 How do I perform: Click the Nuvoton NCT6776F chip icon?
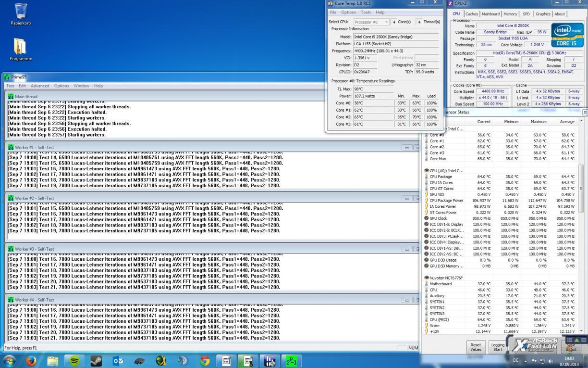coord(427,278)
